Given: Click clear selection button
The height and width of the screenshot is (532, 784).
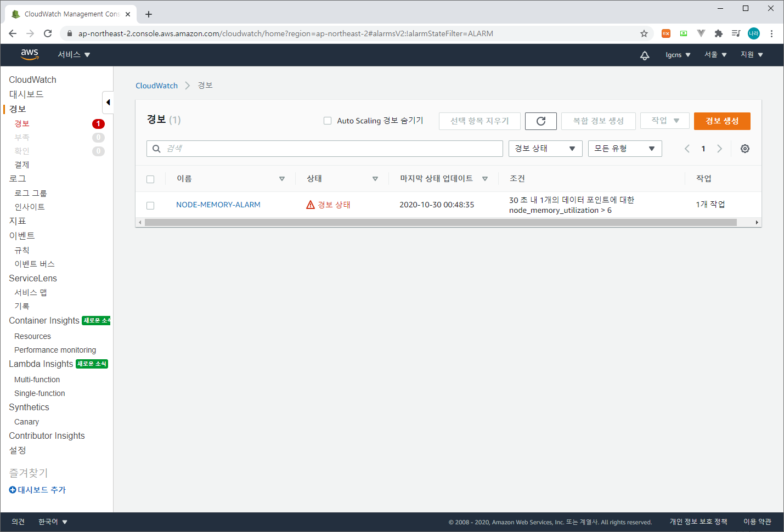Looking at the screenshot, I should point(480,121).
